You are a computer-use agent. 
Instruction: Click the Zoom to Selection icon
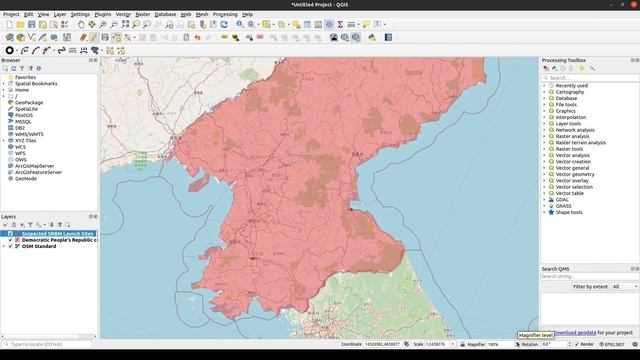click(136, 24)
